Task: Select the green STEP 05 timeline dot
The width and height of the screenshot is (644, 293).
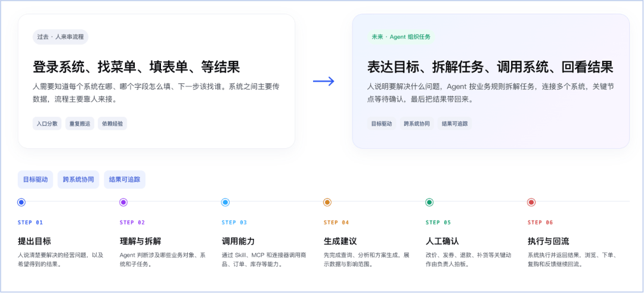Action: (429, 202)
